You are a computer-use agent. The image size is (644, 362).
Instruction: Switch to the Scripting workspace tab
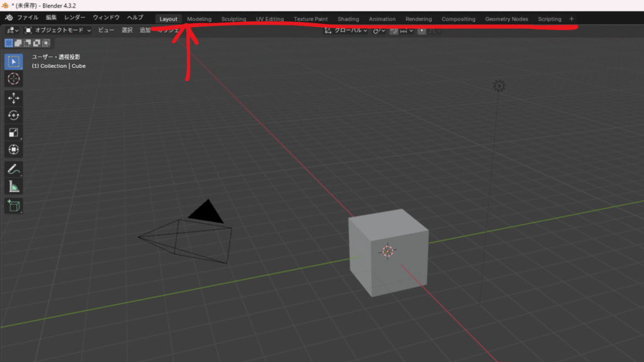tap(550, 19)
